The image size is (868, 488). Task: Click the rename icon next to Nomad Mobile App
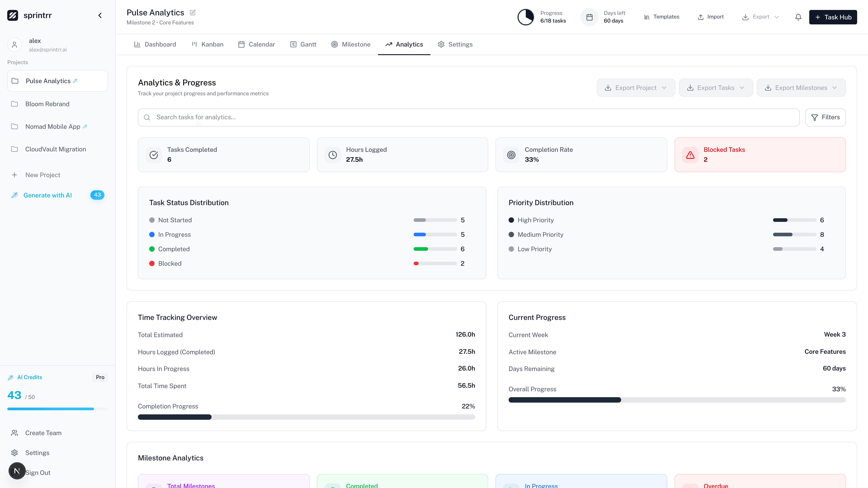pyautogui.click(x=86, y=127)
